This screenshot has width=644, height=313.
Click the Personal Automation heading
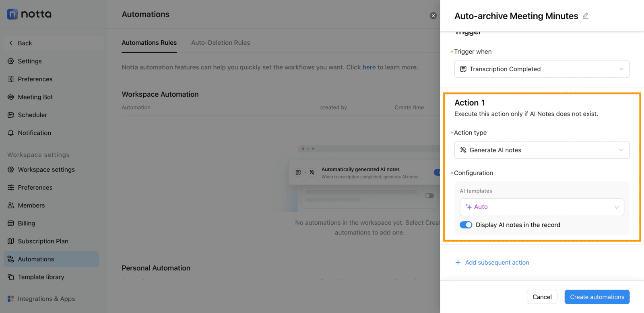tap(156, 268)
